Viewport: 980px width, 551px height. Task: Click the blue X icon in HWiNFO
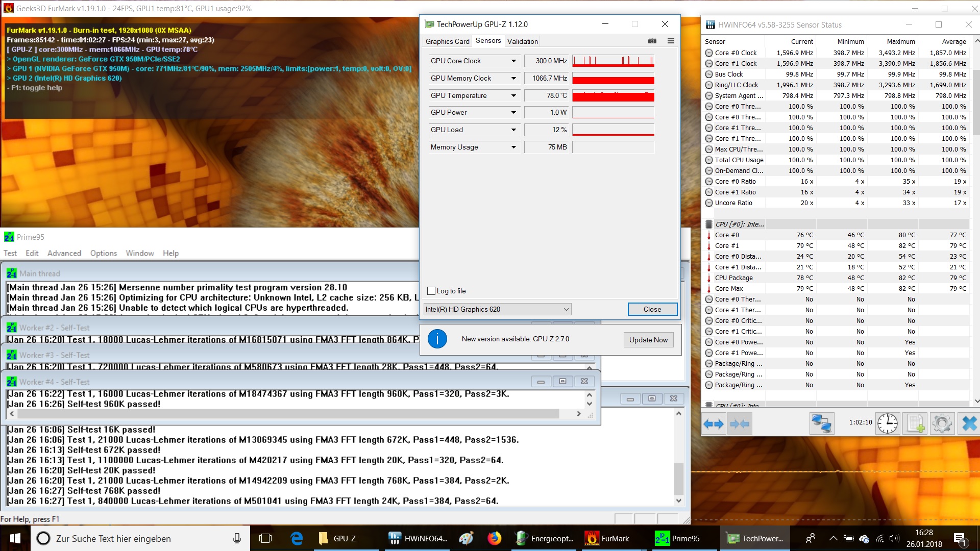tap(968, 423)
